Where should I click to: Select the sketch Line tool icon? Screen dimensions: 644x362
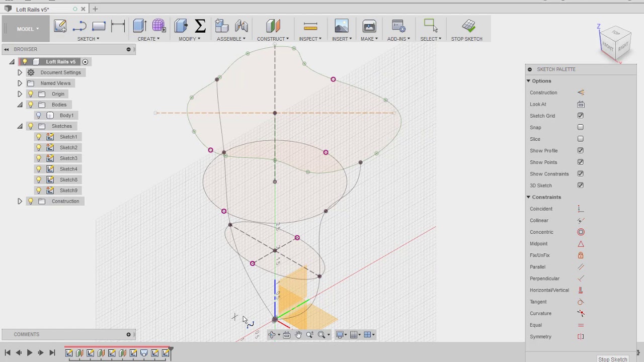click(x=79, y=26)
